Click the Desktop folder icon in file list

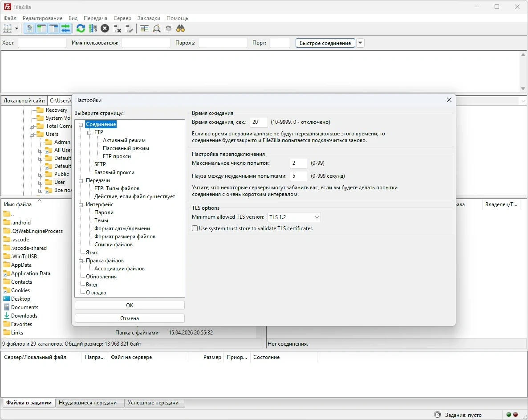(6, 299)
